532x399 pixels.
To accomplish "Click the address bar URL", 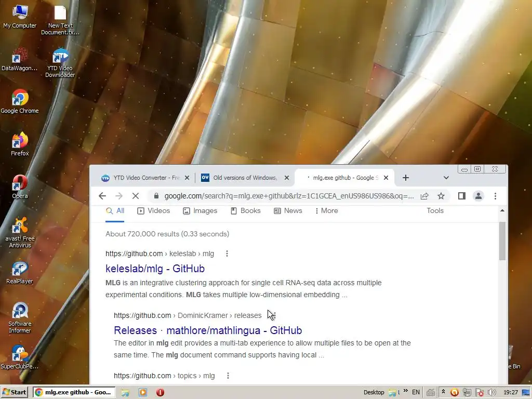I will [x=289, y=196].
